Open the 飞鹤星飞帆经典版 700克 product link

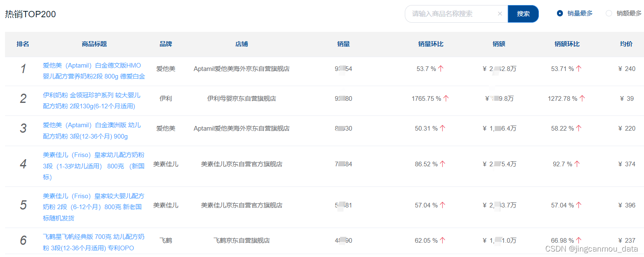tap(94, 243)
